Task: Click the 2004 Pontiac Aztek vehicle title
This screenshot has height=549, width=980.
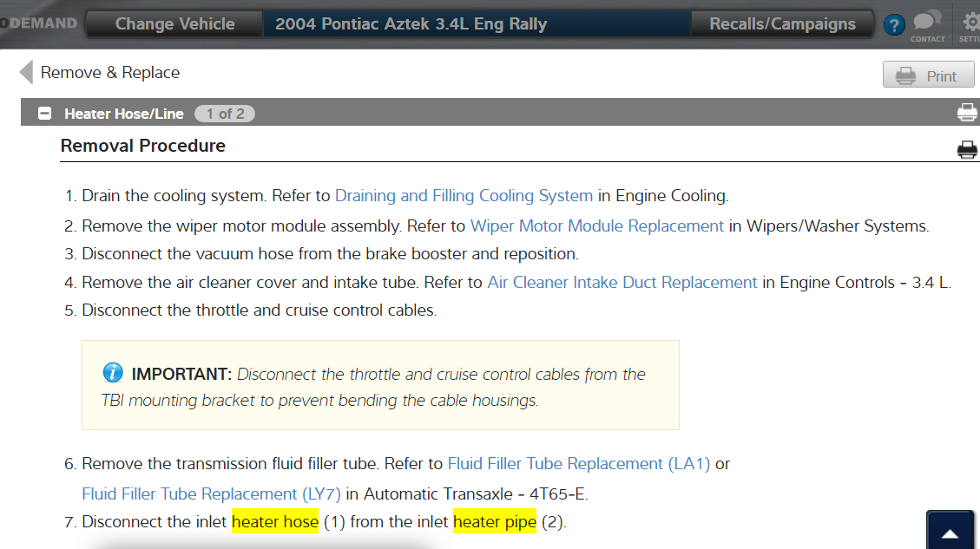Action: [411, 24]
